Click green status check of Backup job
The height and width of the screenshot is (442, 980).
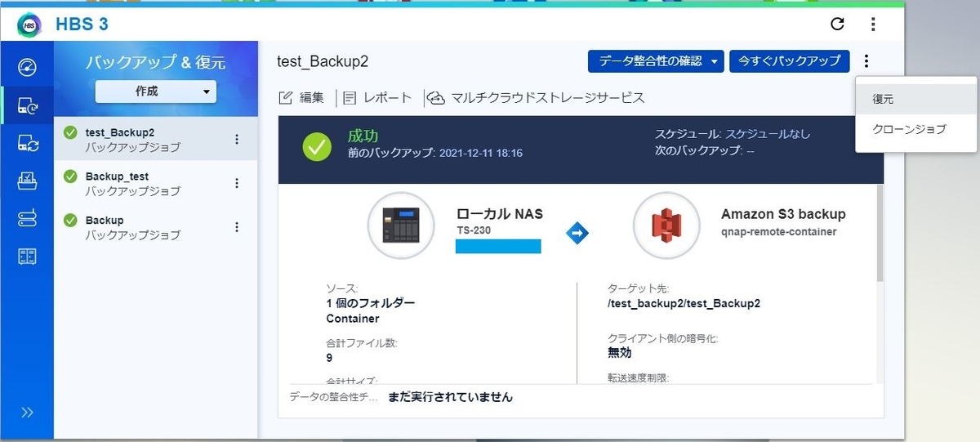70,220
